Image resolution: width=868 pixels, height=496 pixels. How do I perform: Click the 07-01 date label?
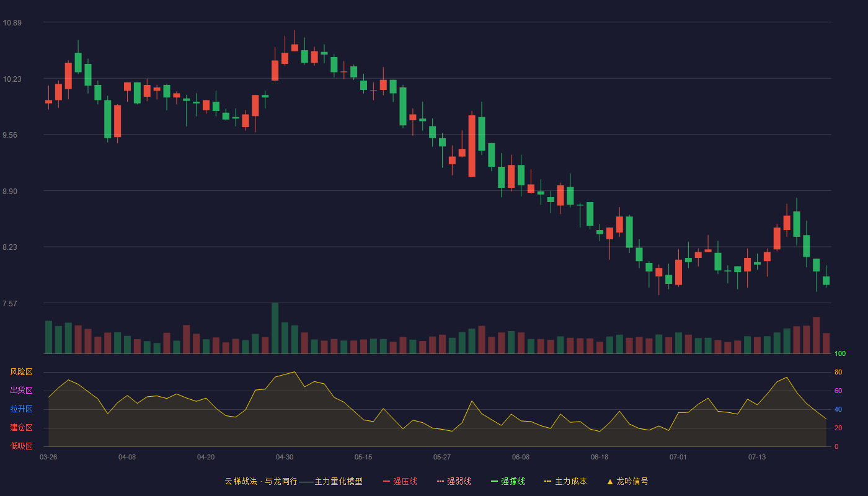678,457
